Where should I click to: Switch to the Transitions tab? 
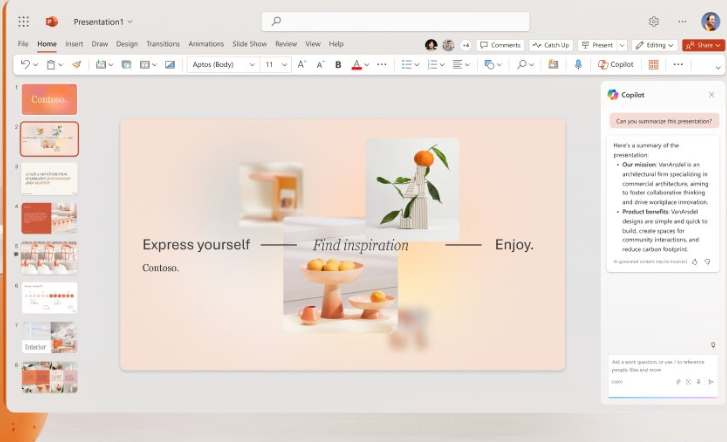pyautogui.click(x=163, y=44)
